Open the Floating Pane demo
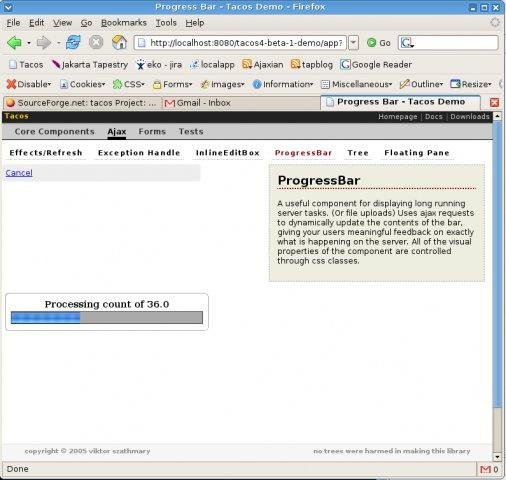 (417, 153)
